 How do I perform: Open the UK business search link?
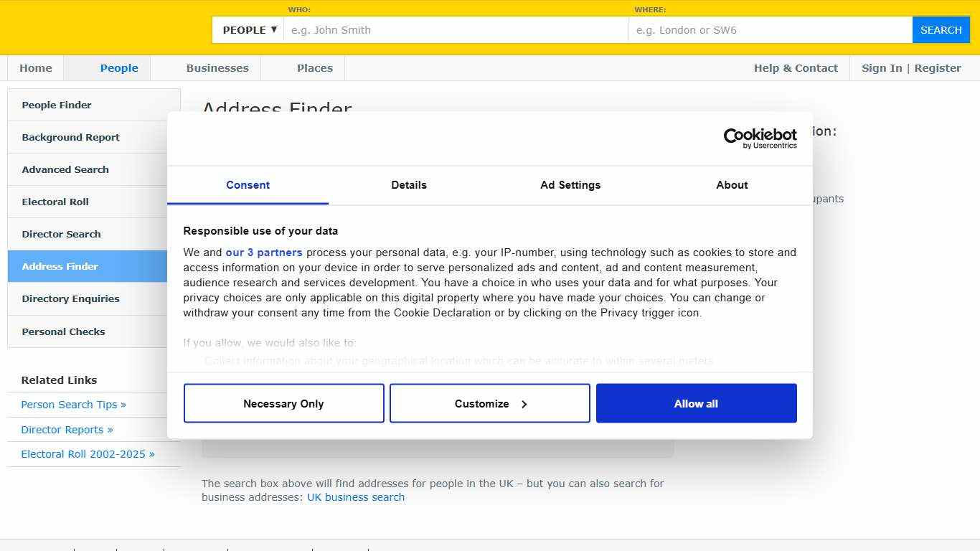pyautogui.click(x=356, y=496)
